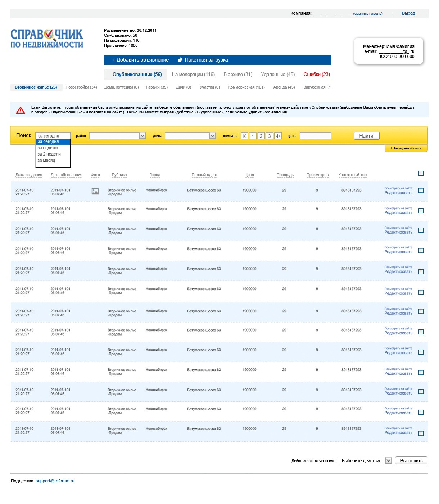This screenshot has width=439, height=504.
Task: Click Посмотреть на сайте in photo-icon row
Action: (398, 188)
